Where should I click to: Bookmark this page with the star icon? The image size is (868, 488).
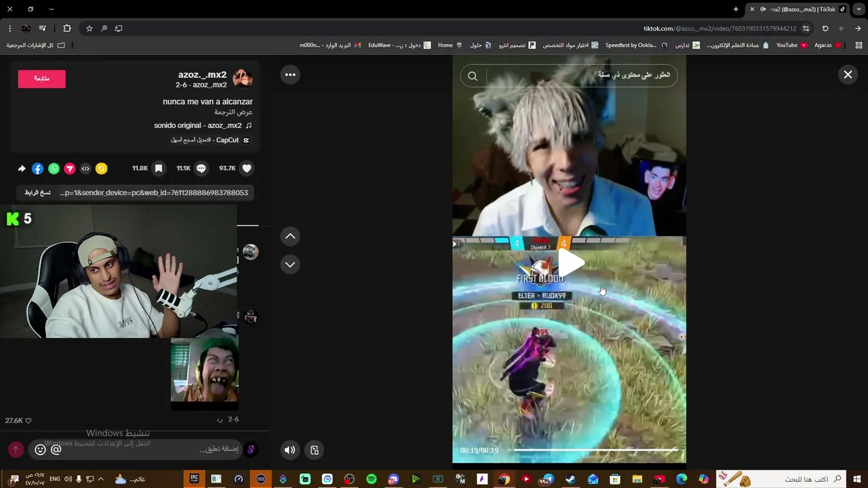(x=89, y=28)
